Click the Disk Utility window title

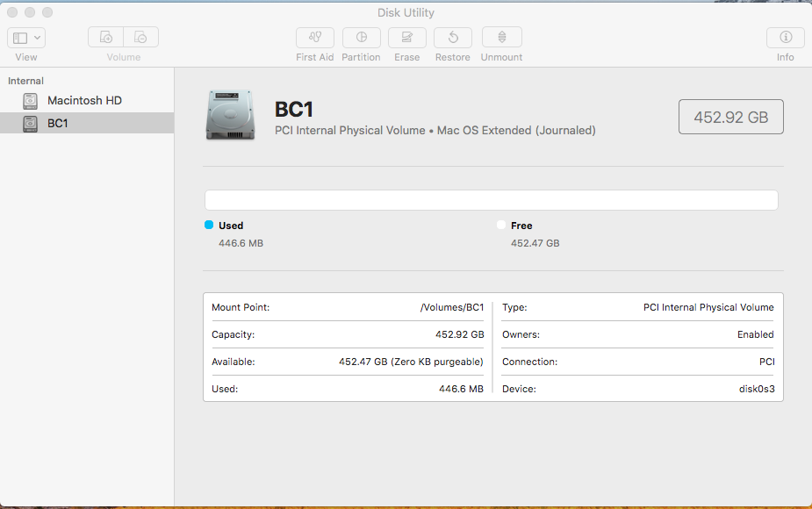[x=406, y=12]
